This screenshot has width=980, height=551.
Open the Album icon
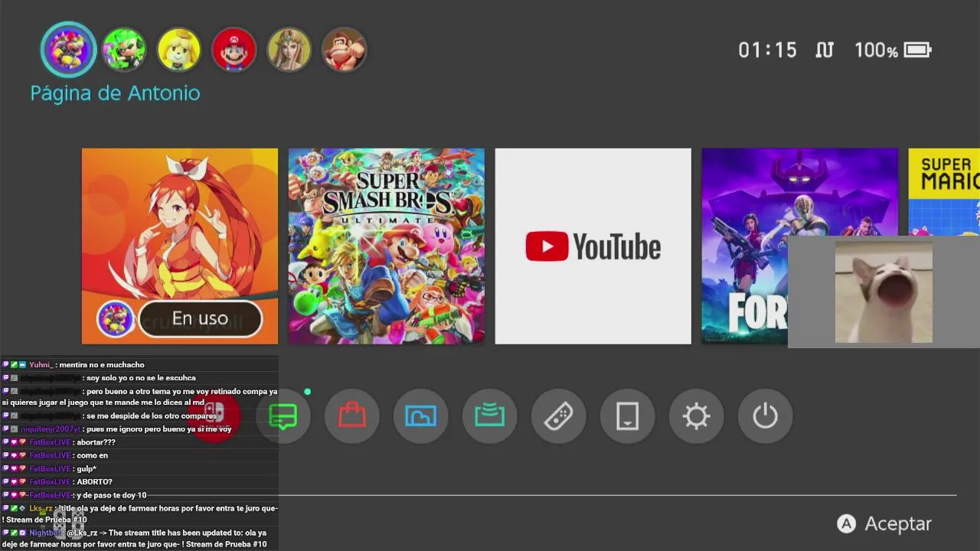tap(421, 416)
